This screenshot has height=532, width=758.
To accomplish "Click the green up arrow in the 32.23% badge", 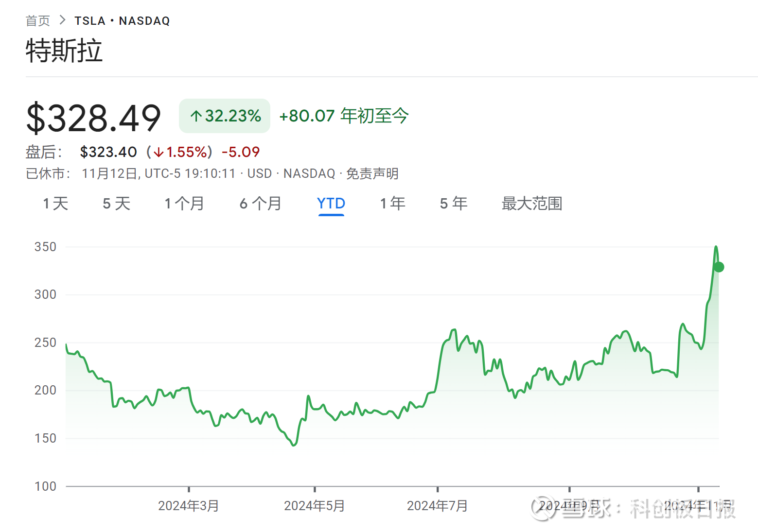I will point(196,116).
